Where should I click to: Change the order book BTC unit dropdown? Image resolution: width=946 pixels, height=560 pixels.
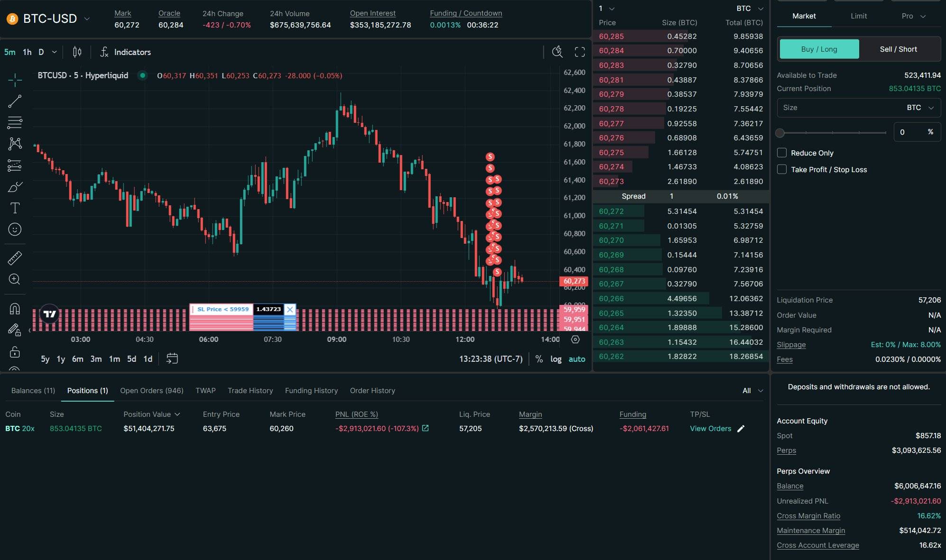tap(750, 9)
